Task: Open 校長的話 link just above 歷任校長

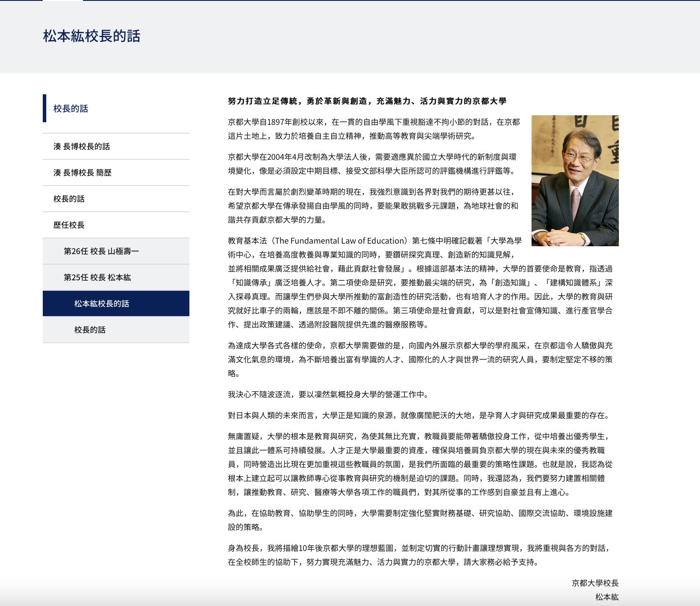Action: (x=69, y=199)
